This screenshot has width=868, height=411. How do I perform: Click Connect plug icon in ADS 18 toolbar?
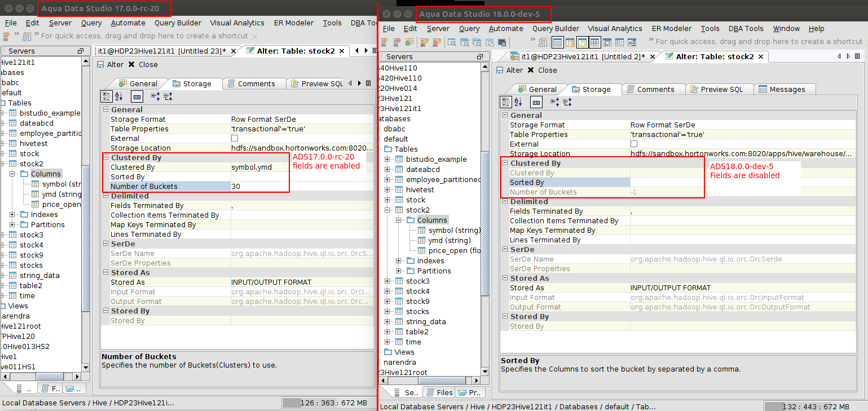coord(424,42)
